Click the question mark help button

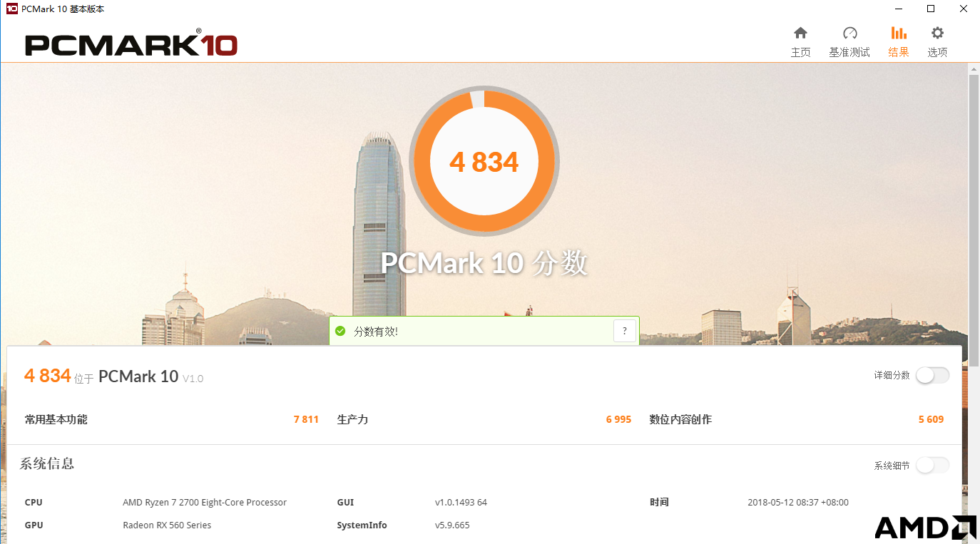tap(625, 331)
